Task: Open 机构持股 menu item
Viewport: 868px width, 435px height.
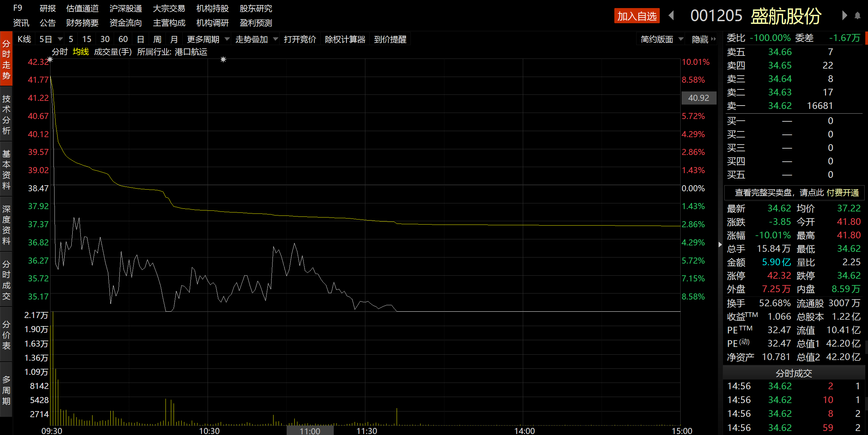Action: click(x=212, y=8)
